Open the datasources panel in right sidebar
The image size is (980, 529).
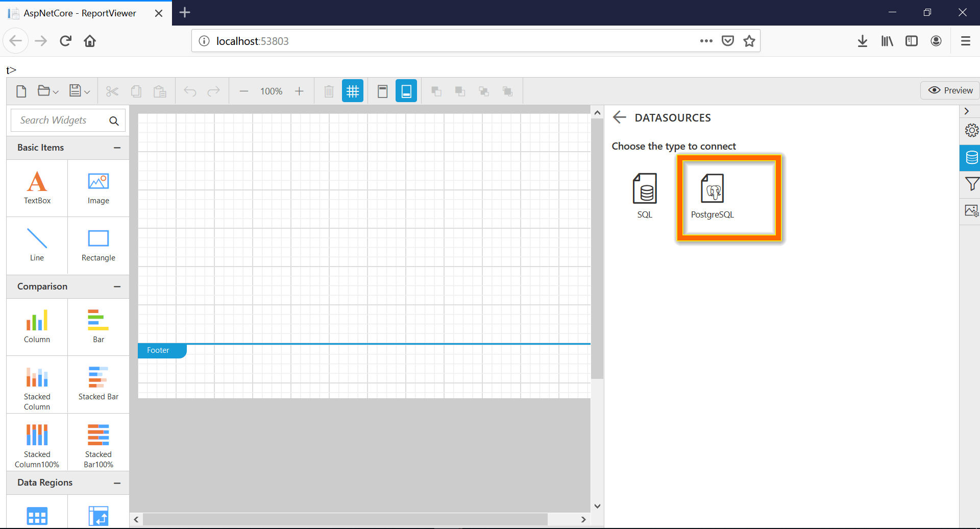[972, 158]
